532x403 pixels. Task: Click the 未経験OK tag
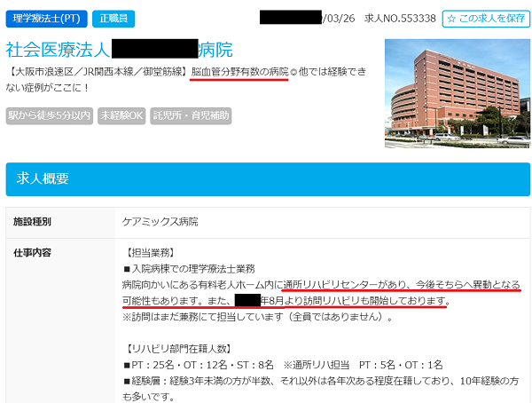coord(121,116)
